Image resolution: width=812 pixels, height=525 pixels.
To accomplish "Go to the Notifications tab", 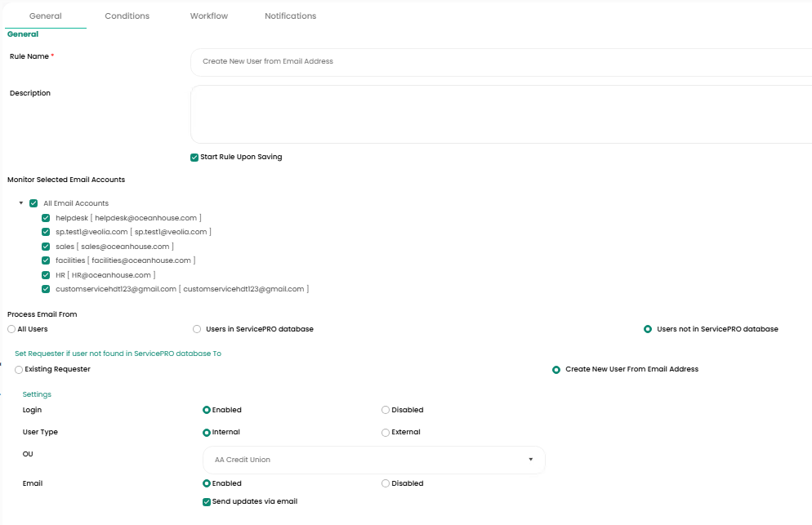I will click(x=290, y=16).
